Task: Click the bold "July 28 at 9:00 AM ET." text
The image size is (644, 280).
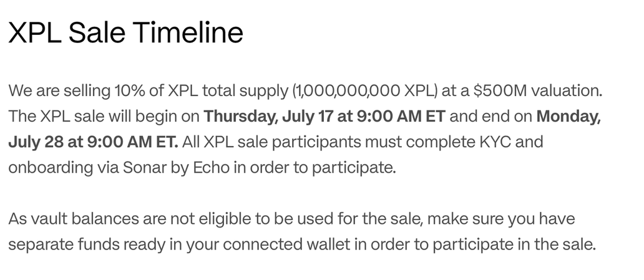Action: coord(94,142)
